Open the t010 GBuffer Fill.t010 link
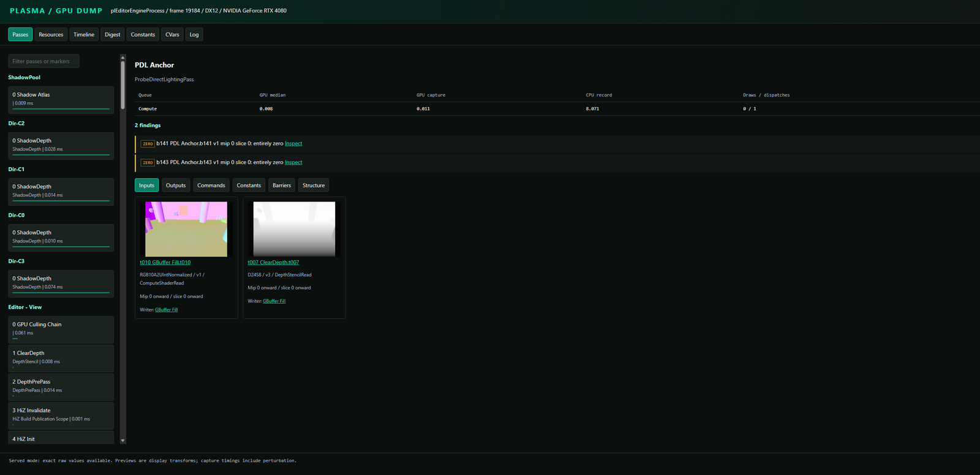The width and height of the screenshot is (980, 475). coord(165,263)
